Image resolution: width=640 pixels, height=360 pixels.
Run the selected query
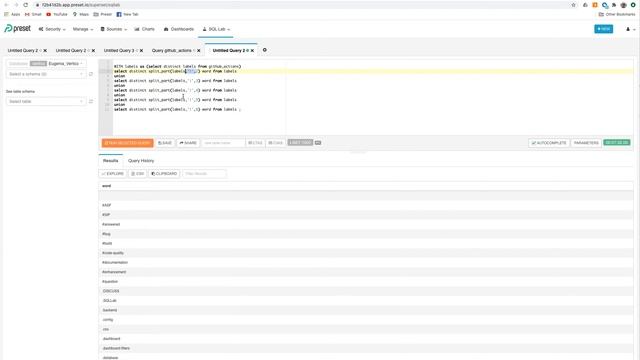(127, 143)
